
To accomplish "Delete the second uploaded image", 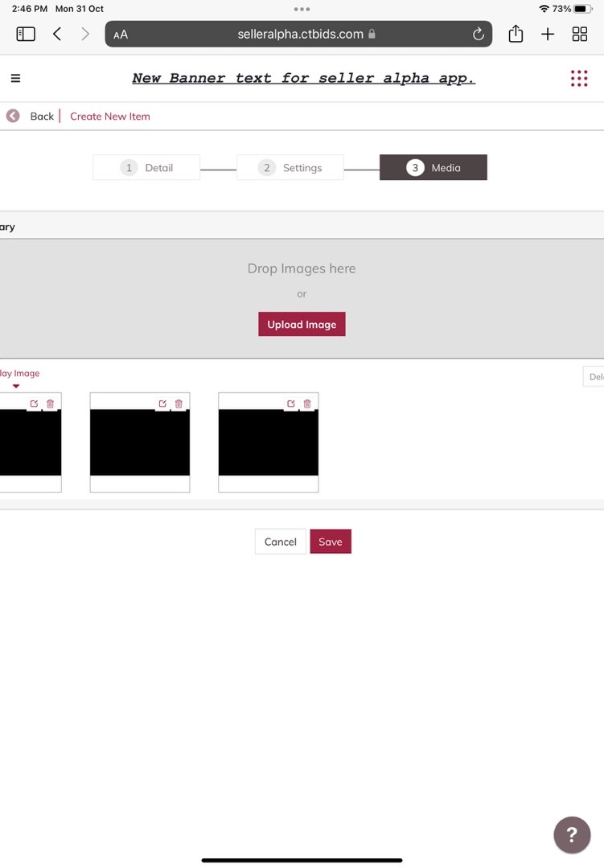I will coord(179,403).
